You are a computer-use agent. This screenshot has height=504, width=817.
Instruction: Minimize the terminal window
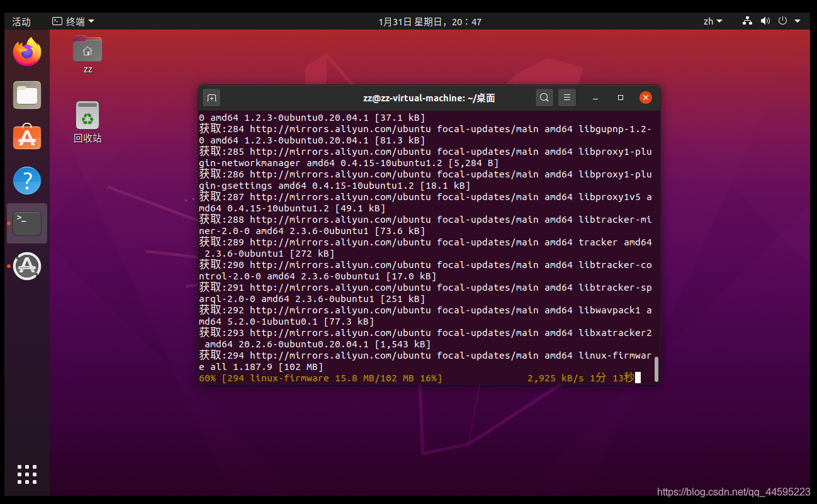click(595, 98)
